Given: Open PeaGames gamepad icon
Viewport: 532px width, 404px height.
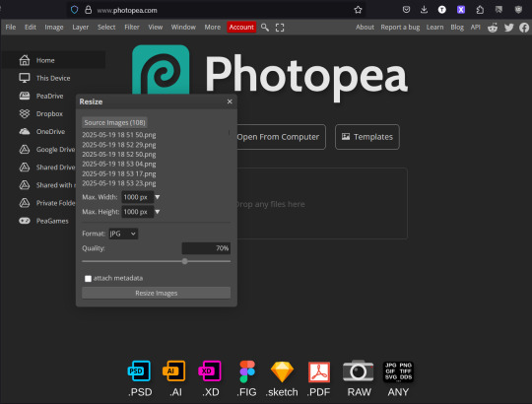Looking at the screenshot, I should (25, 221).
